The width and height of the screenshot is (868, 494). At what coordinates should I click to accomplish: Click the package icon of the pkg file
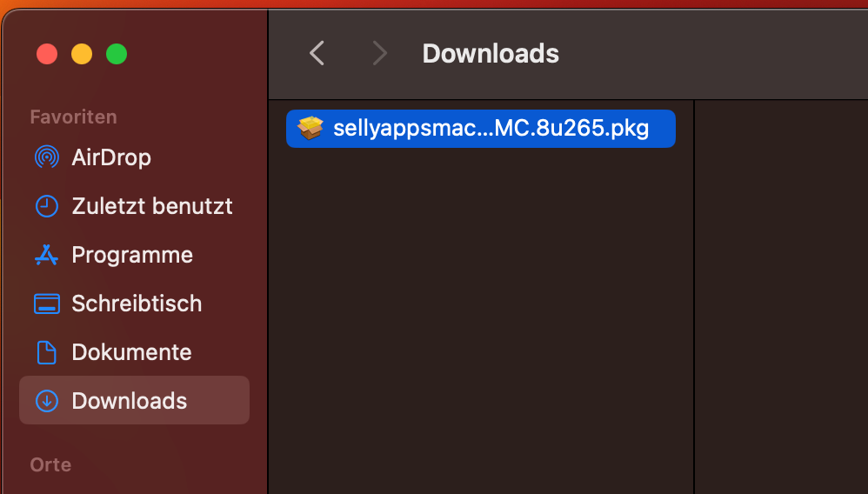(x=310, y=129)
